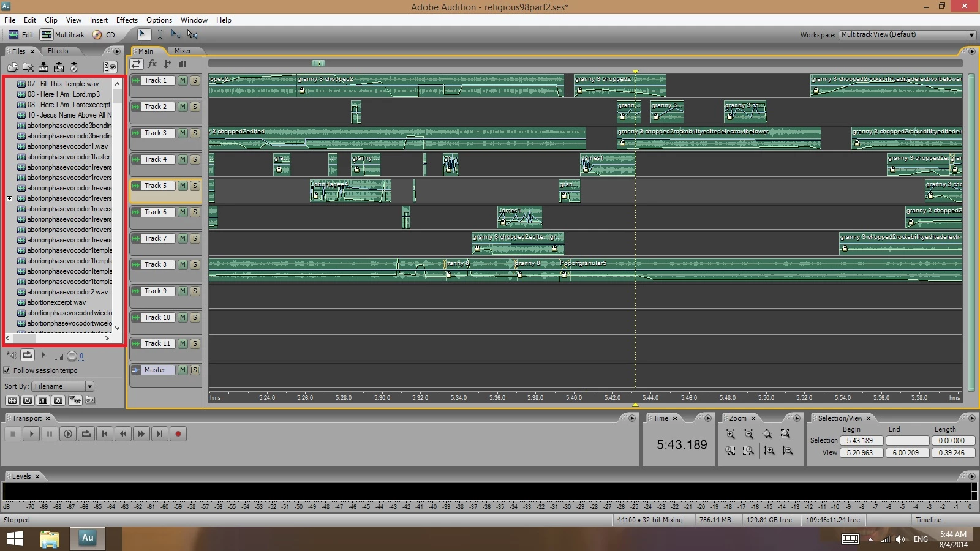This screenshot has height=551, width=980.
Task: Solo Track 3
Action: (x=195, y=133)
